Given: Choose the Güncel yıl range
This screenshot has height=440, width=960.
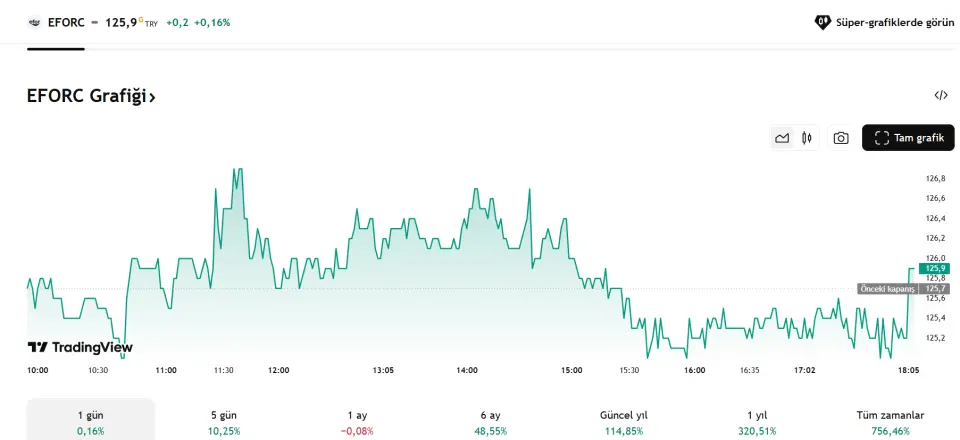Looking at the screenshot, I should pyautogui.click(x=624, y=422).
